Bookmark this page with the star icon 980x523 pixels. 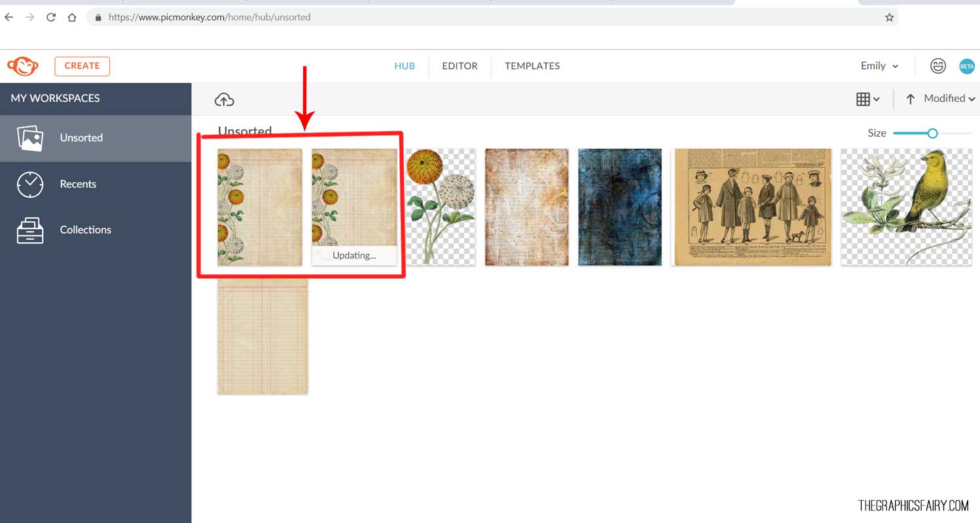tap(889, 18)
